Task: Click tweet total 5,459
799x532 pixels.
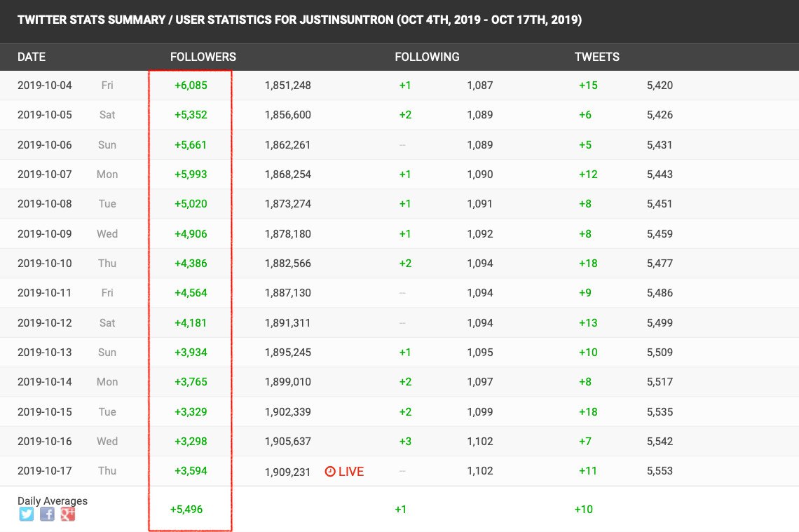Action: [x=660, y=234]
